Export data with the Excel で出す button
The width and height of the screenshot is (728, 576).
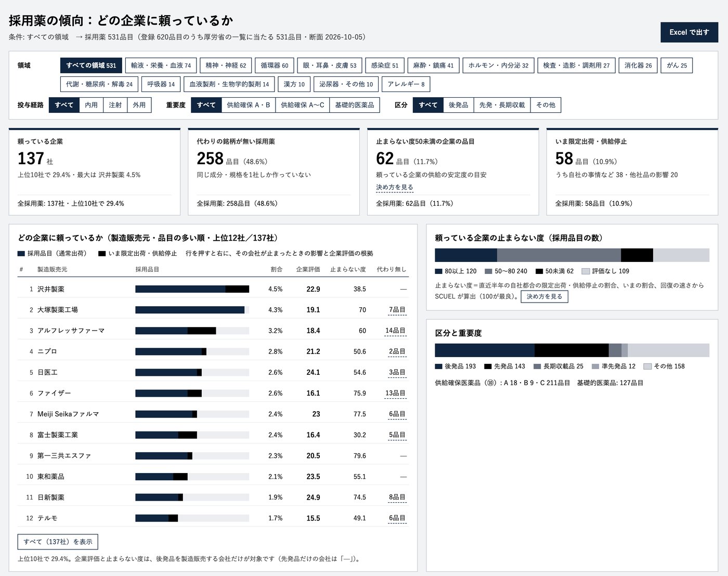tap(689, 32)
